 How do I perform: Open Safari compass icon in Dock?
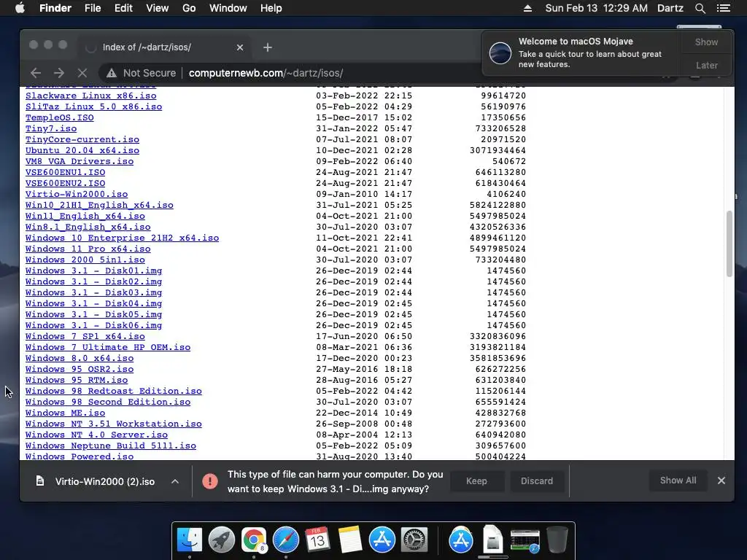(285, 540)
